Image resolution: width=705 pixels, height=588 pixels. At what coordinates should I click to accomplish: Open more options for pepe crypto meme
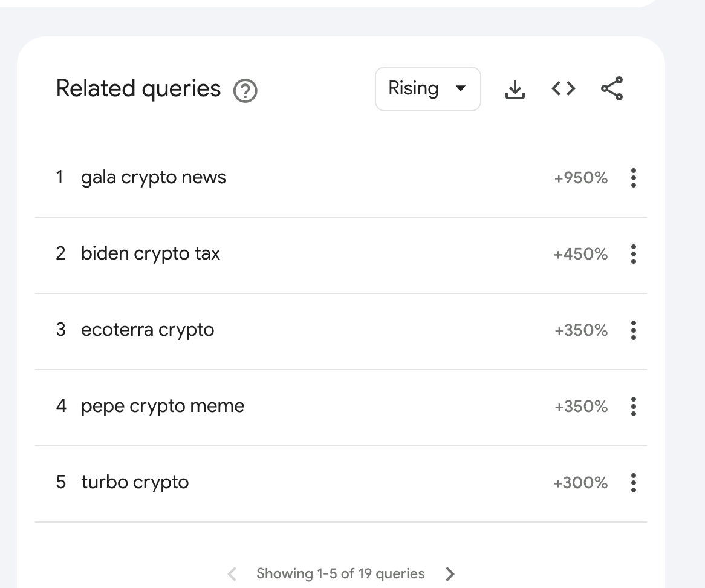coord(634,407)
